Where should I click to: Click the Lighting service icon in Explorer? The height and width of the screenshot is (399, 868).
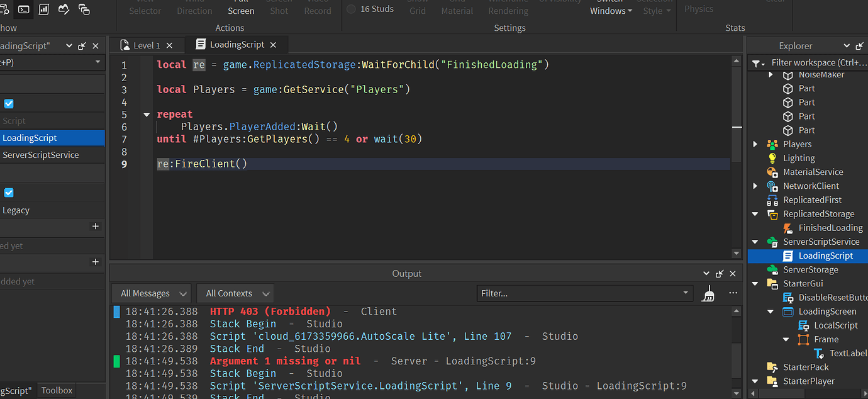click(x=772, y=157)
